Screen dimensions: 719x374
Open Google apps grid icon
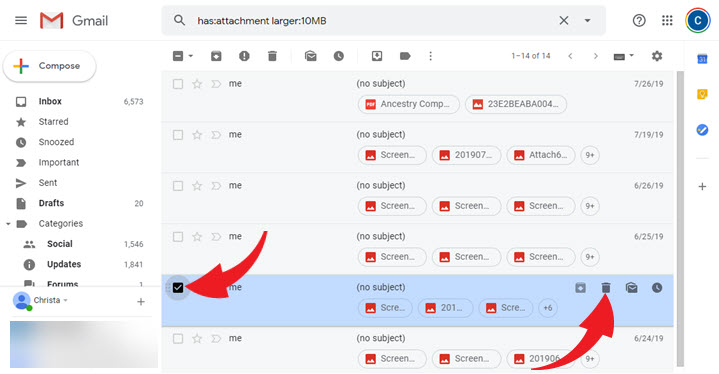pyautogui.click(x=667, y=20)
